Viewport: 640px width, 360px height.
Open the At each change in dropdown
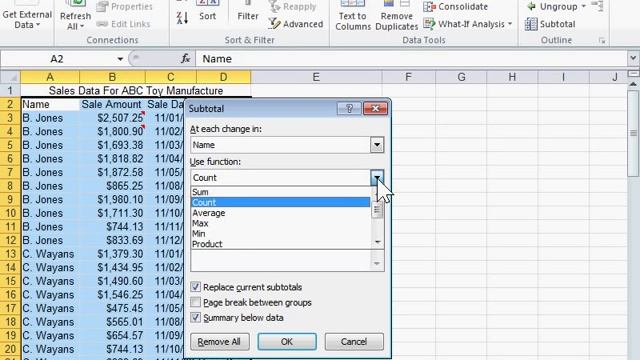point(377,145)
